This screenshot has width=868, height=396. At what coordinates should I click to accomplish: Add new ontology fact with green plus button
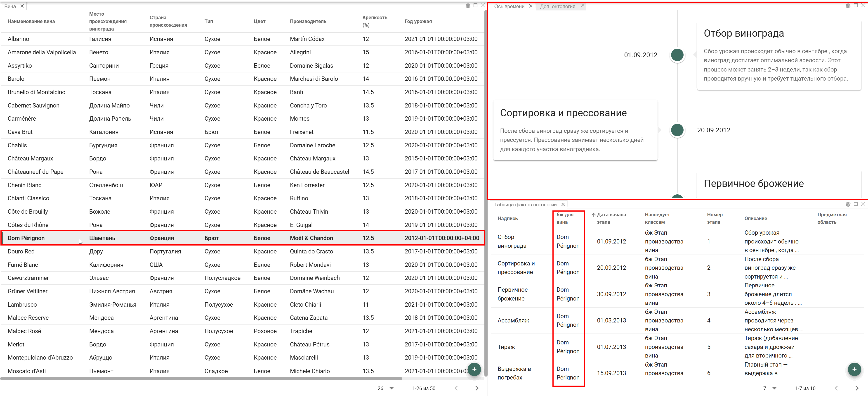(854, 369)
